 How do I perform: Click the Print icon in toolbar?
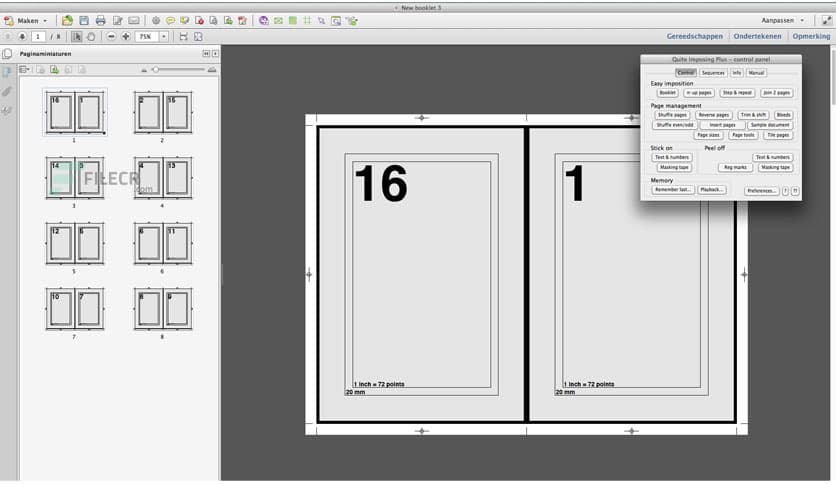click(x=100, y=21)
